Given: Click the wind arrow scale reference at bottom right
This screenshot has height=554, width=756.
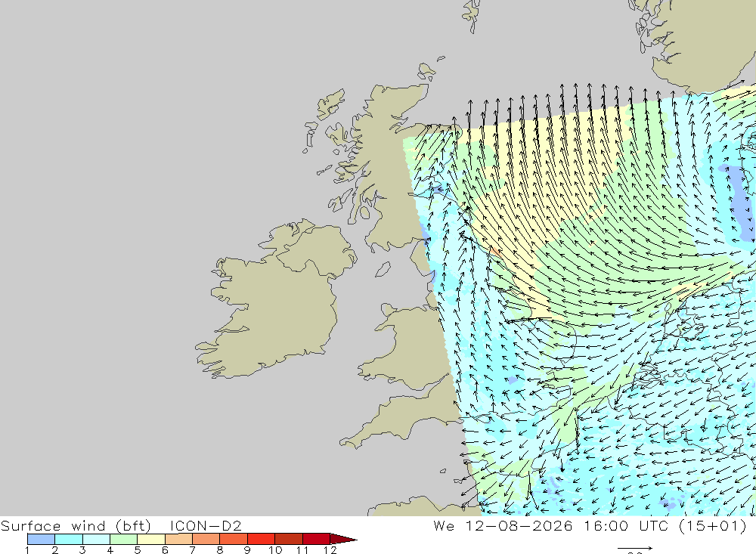Looking at the screenshot, I should coord(635,550).
